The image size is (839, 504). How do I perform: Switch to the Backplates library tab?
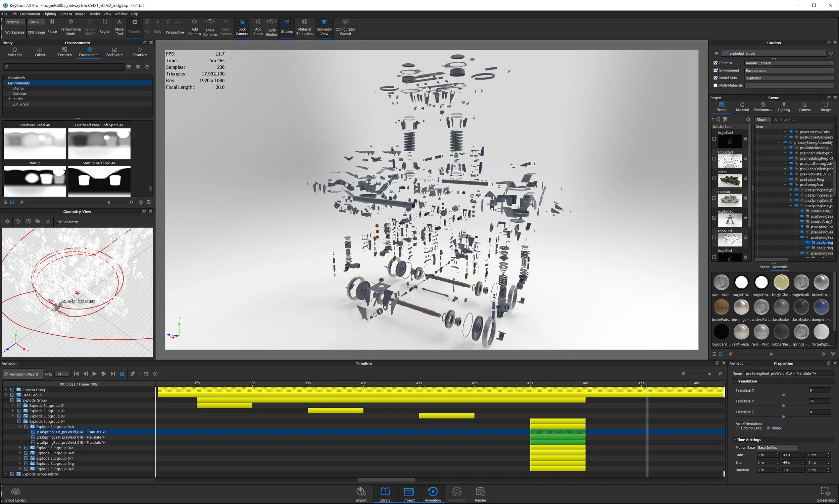[x=114, y=52]
